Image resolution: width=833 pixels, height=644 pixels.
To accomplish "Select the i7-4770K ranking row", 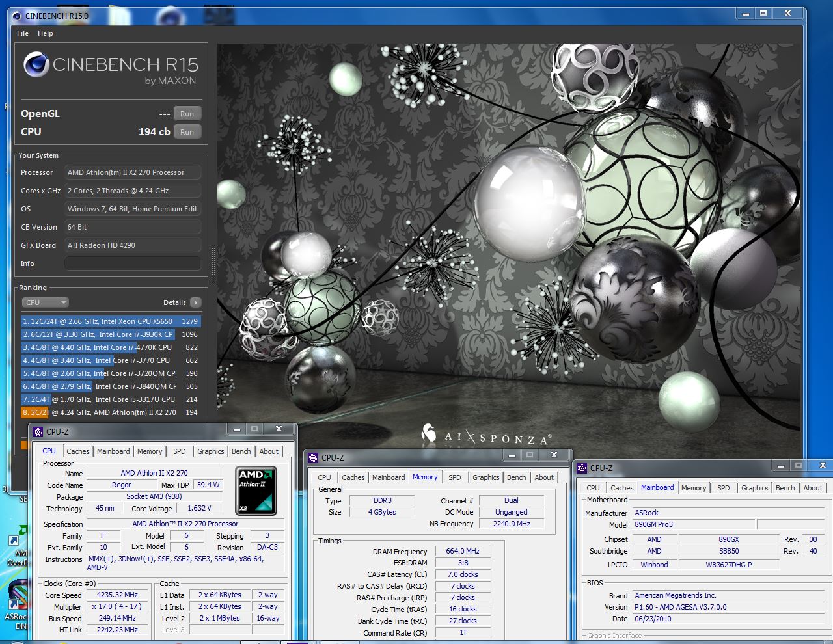I will (111, 347).
